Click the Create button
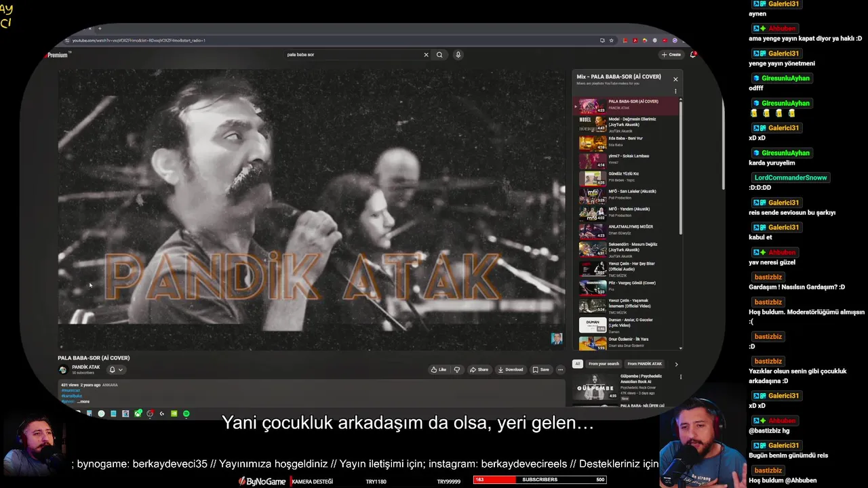This screenshot has height=488, width=868. click(671, 55)
